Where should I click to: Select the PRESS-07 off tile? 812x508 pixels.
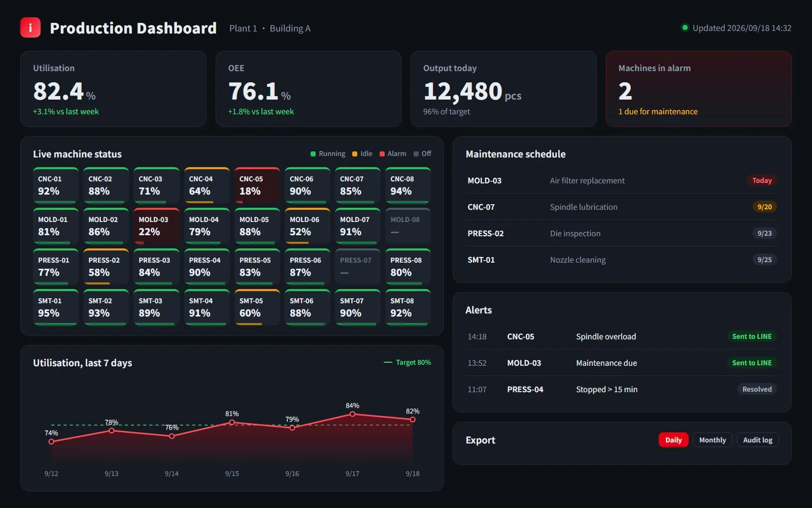[x=358, y=267]
